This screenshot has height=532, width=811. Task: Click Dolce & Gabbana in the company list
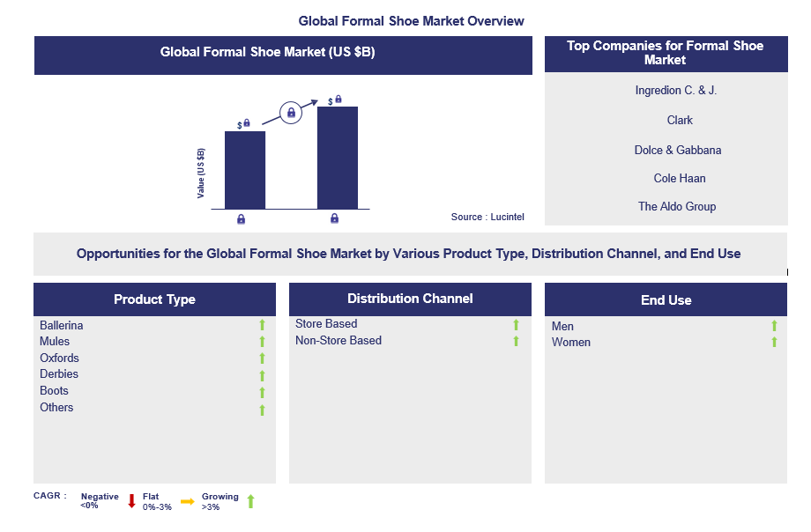click(x=678, y=150)
